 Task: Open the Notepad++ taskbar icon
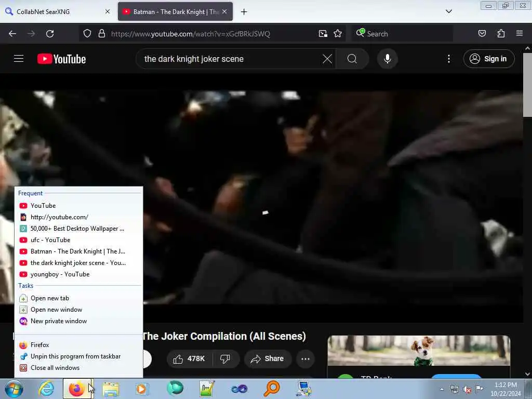point(207,389)
